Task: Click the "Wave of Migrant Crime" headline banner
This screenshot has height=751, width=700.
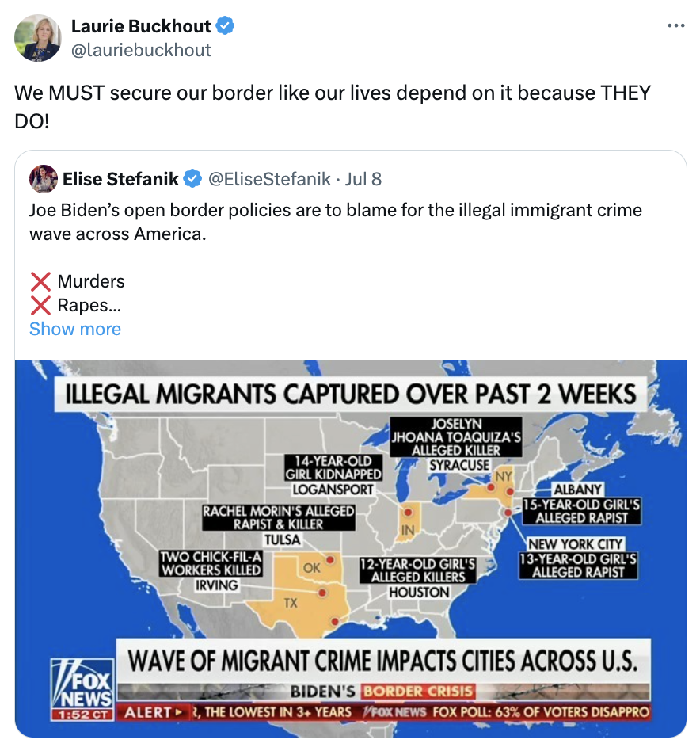Action: tap(382, 661)
